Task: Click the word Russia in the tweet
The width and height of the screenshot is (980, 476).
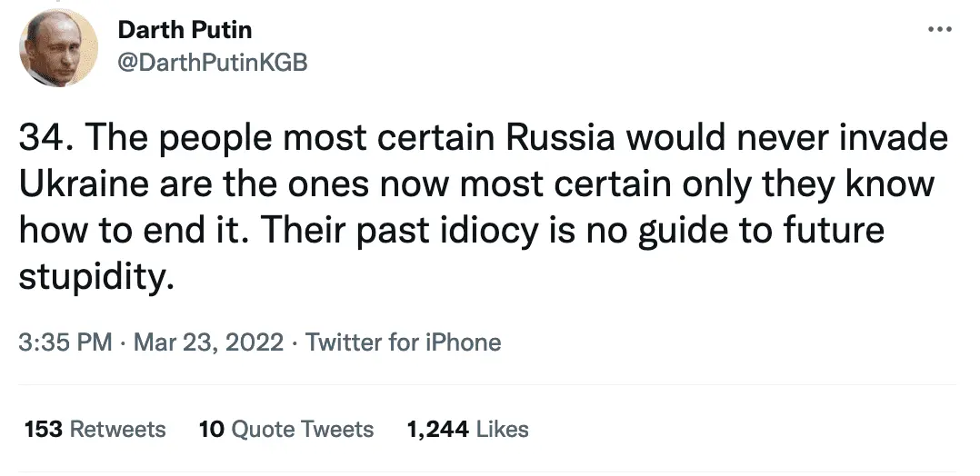Action: tap(573, 140)
